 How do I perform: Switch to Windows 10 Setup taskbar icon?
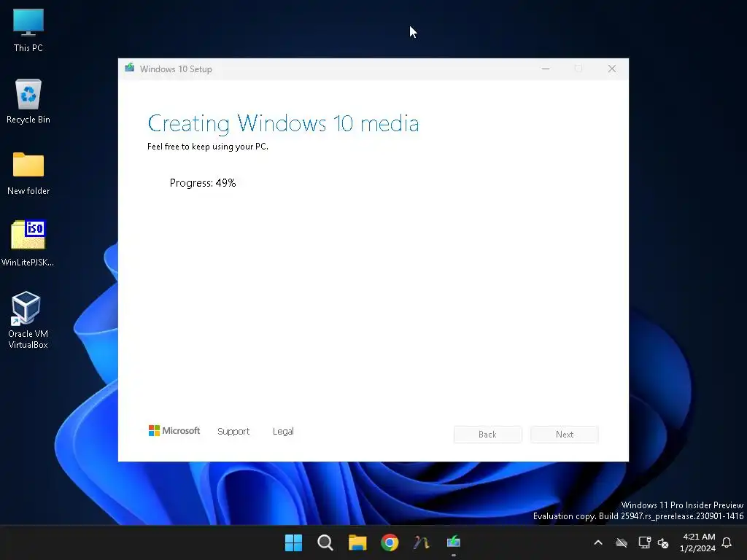[x=454, y=542]
